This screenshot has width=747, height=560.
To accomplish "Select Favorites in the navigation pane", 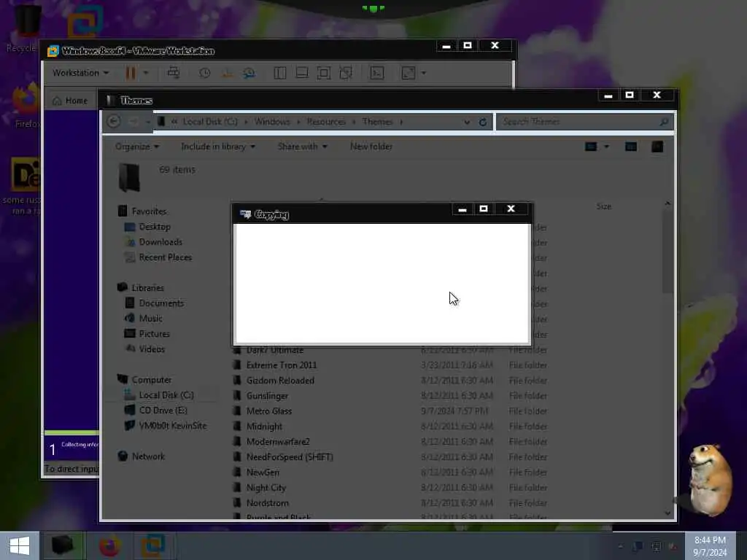I will (149, 211).
